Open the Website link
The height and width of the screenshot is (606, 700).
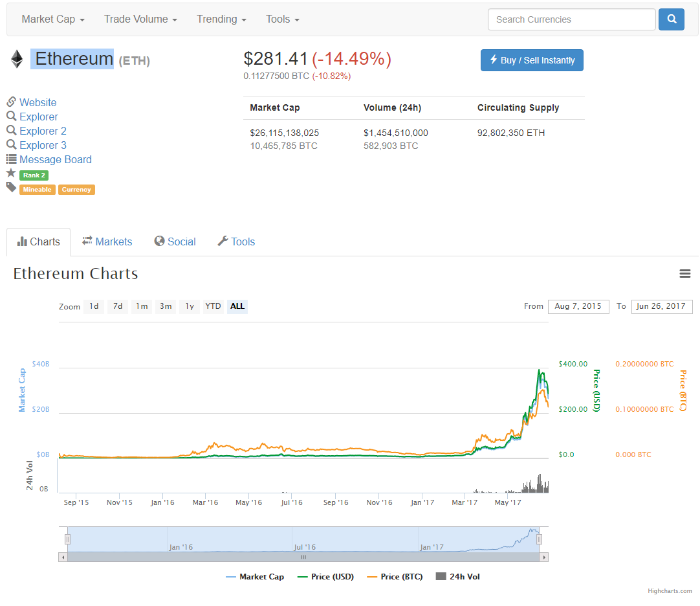pyautogui.click(x=38, y=102)
